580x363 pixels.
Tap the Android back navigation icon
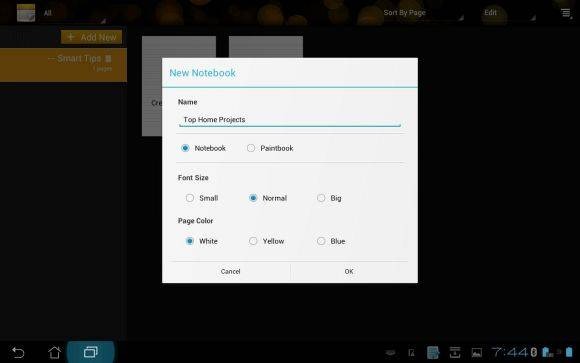pos(18,352)
